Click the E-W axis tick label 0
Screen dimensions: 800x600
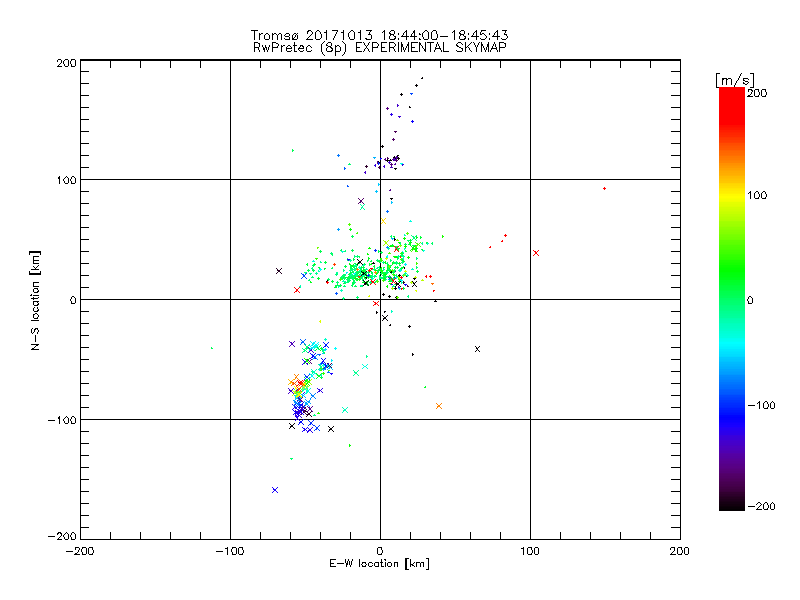(380, 551)
